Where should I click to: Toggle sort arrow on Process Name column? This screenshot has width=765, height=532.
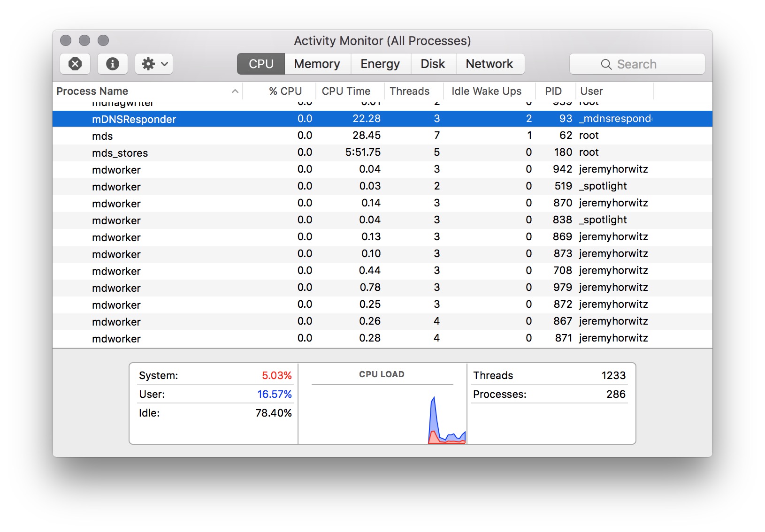(235, 91)
